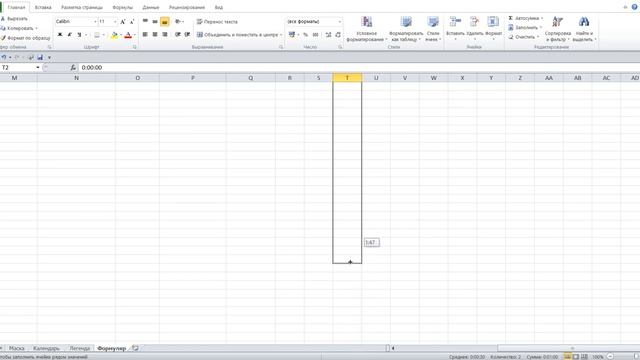Open the cell borders dropdown
Viewport: 640px width, 360px height.
click(103, 35)
